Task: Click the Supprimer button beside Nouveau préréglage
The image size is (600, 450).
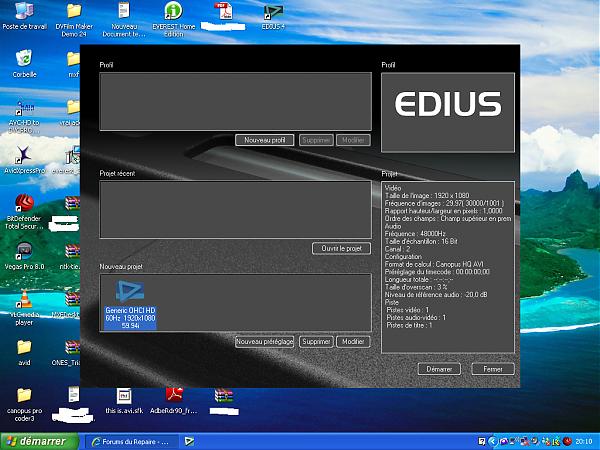Action: pyautogui.click(x=316, y=342)
